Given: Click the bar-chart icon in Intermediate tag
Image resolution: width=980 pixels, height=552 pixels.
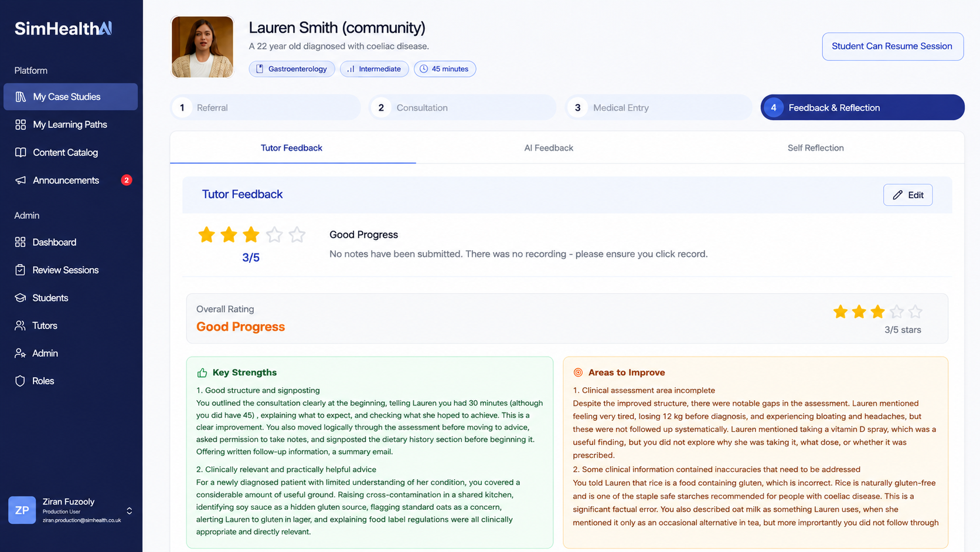Looking at the screenshot, I should pyautogui.click(x=351, y=69).
